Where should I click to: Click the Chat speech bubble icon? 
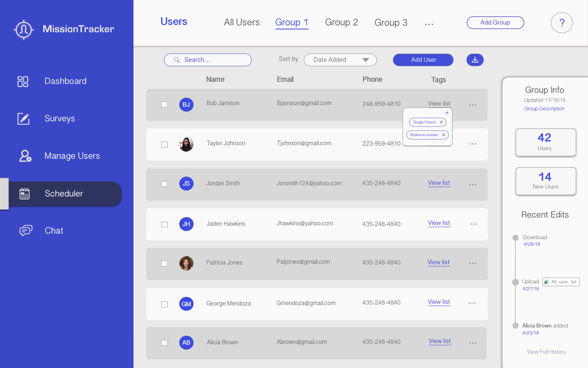(x=26, y=231)
